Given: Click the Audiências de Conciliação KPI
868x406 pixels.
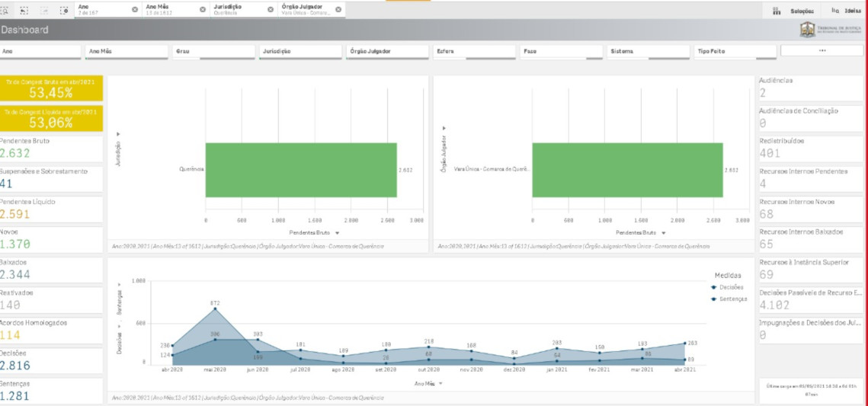Looking at the screenshot, I should pyautogui.click(x=810, y=118).
